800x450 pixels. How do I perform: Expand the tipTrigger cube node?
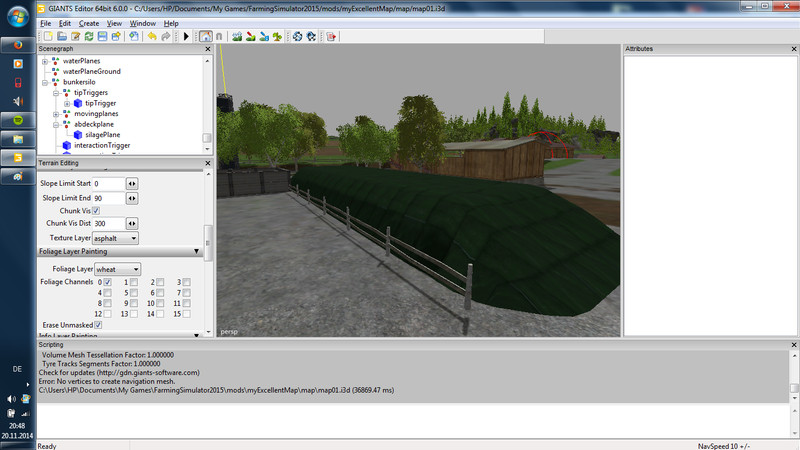click(x=67, y=104)
